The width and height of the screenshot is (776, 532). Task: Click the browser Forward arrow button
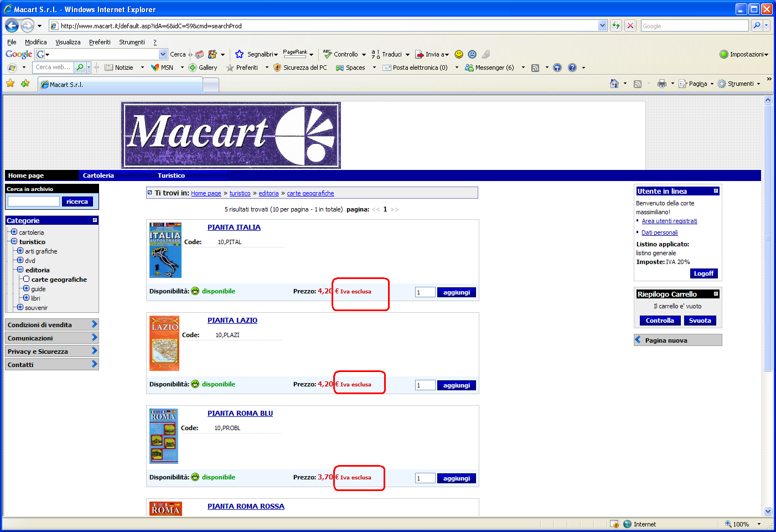point(28,25)
